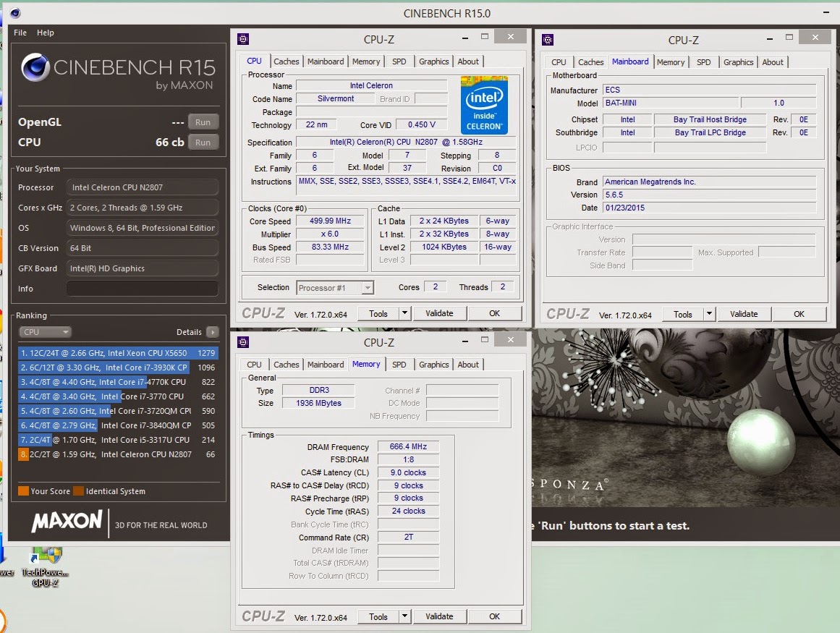840x633 pixels.
Task: Select SPD tab in Mainboard CPU-Z window
Action: [704, 62]
